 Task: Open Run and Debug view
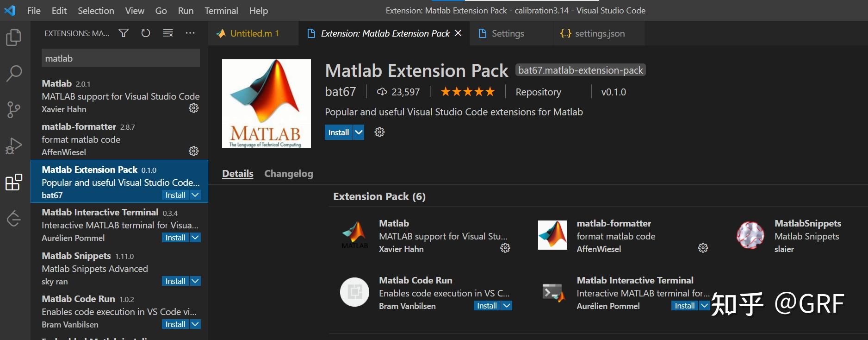tap(14, 146)
